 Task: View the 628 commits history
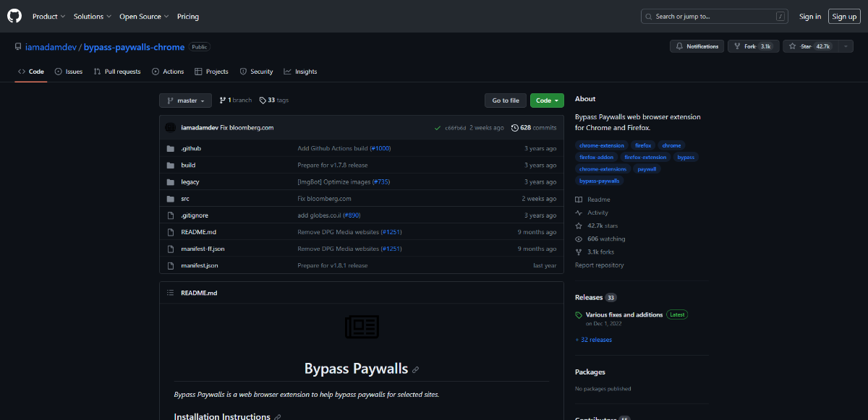tap(534, 128)
